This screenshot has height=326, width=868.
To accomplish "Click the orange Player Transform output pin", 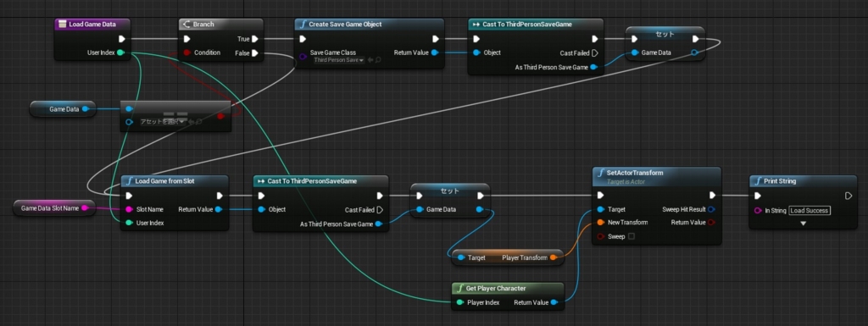I will pos(553,257).
